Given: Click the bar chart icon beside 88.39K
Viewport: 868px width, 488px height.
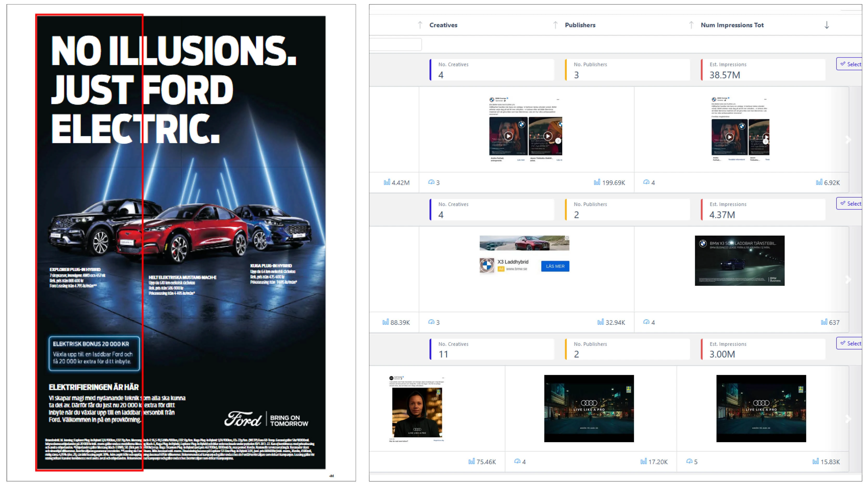Looking at the screenshot, I should click(x=385, y=322).
